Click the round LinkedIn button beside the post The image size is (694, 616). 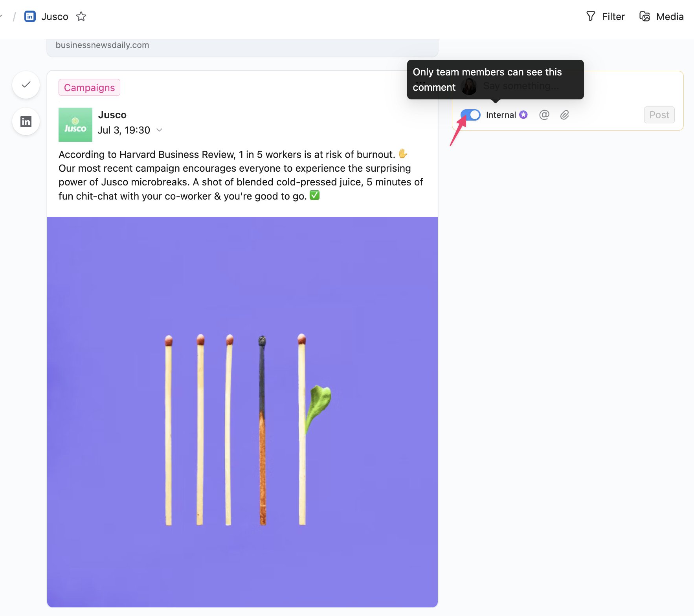[26, 122]
